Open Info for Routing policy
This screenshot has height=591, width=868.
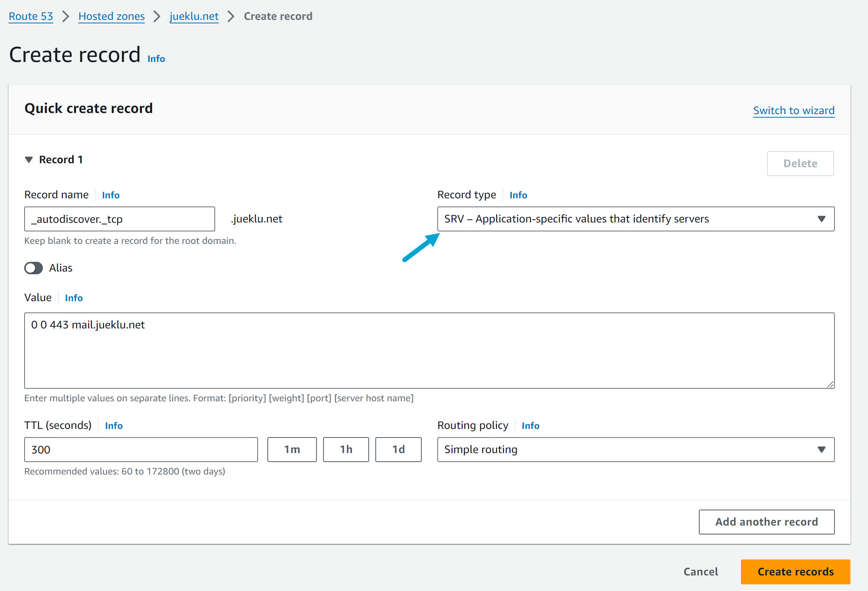[530, 426]
